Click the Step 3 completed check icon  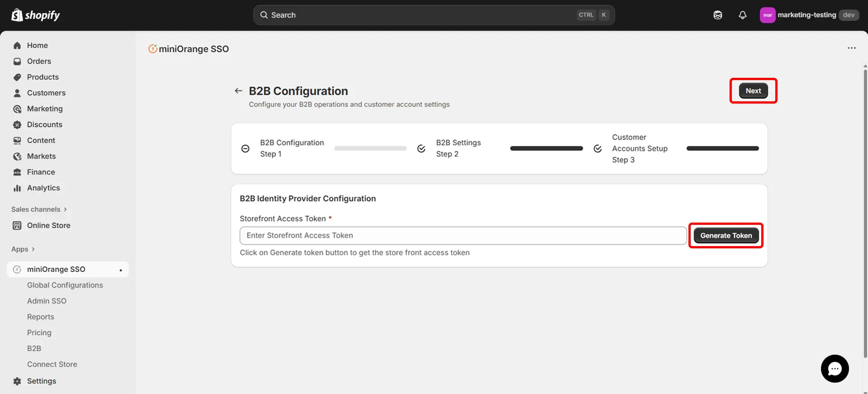598,148
